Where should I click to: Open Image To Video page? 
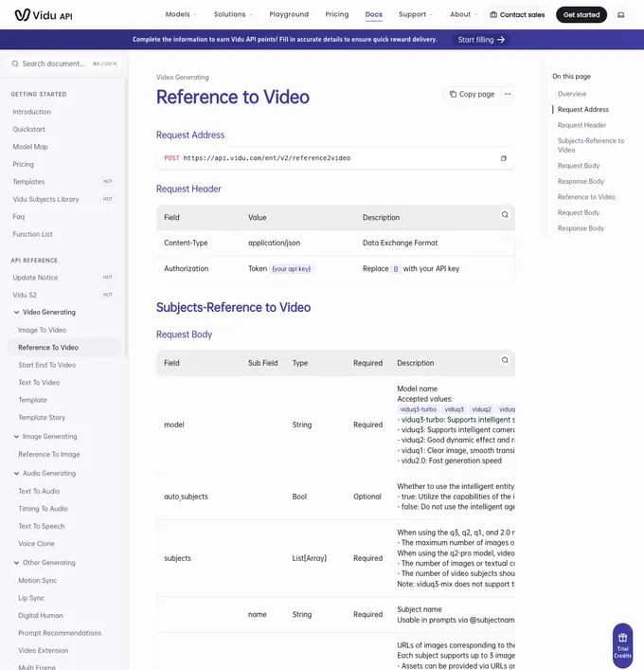43,331
